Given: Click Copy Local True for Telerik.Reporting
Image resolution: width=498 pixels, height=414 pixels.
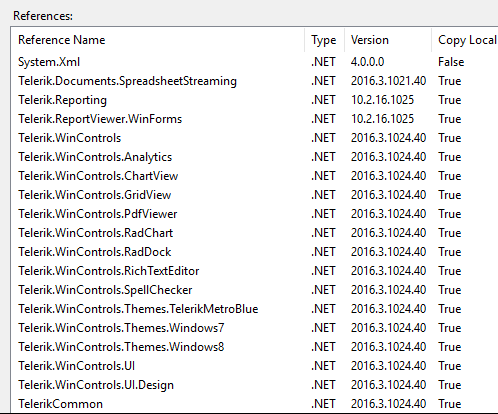Looking at the screenshot, I should click(450, 100).
